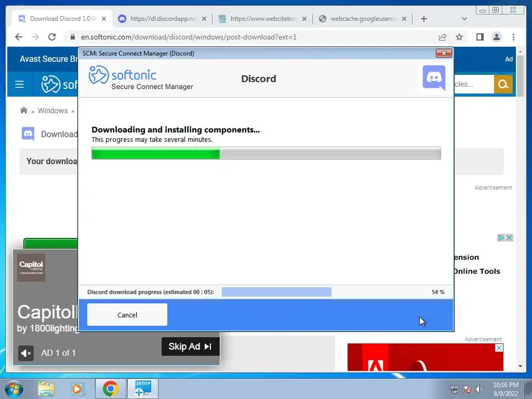Expand the Chrome tab search dropdown
Viewport: 532px width, 399px height.
coord(464,19)
